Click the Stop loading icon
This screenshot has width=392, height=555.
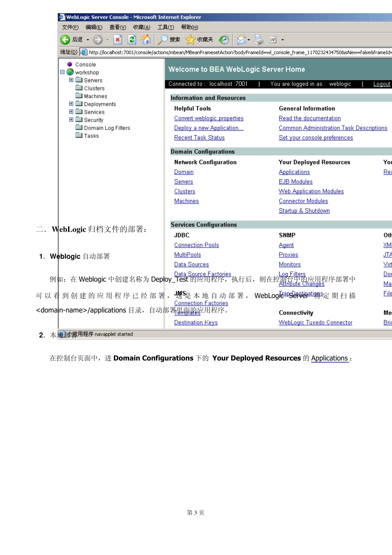[x=118, y=40]
